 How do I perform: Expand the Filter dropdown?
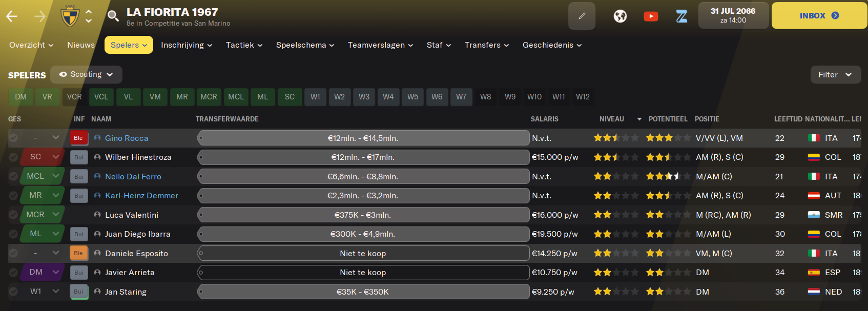[836, 75]
